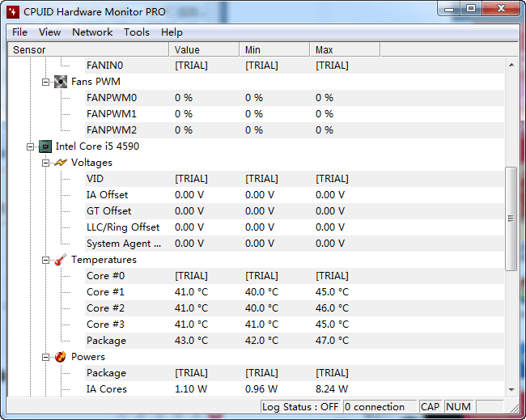Open the File menu
The image size is (526, 420).
point(19,32)
